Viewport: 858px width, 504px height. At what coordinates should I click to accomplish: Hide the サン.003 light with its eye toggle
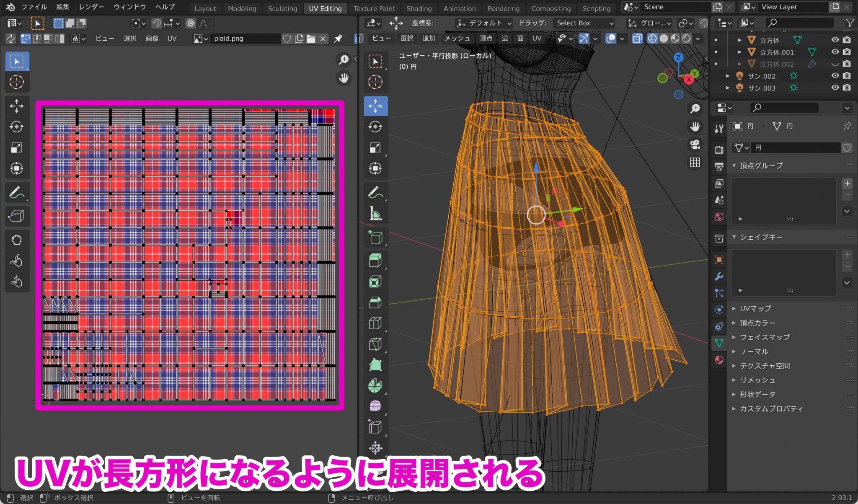835,88
